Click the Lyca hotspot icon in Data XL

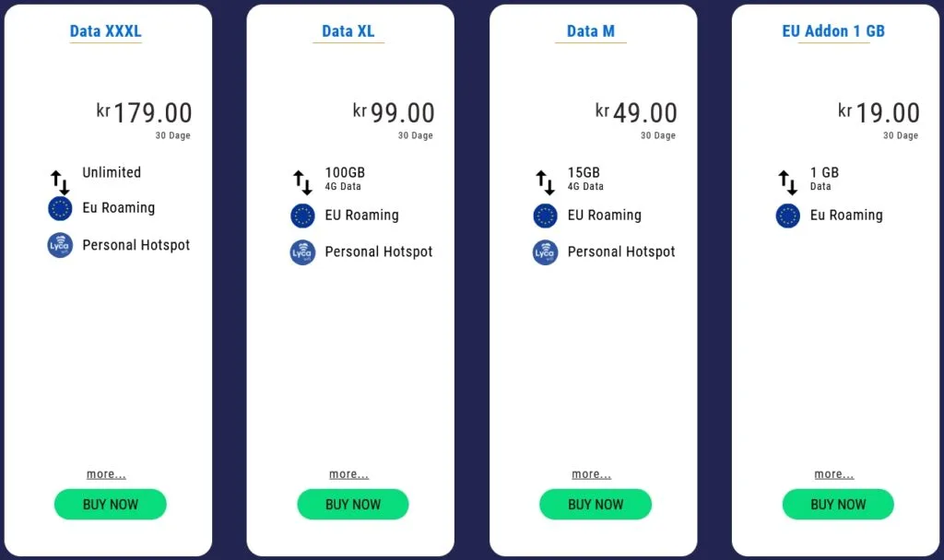tap(302, 252)
